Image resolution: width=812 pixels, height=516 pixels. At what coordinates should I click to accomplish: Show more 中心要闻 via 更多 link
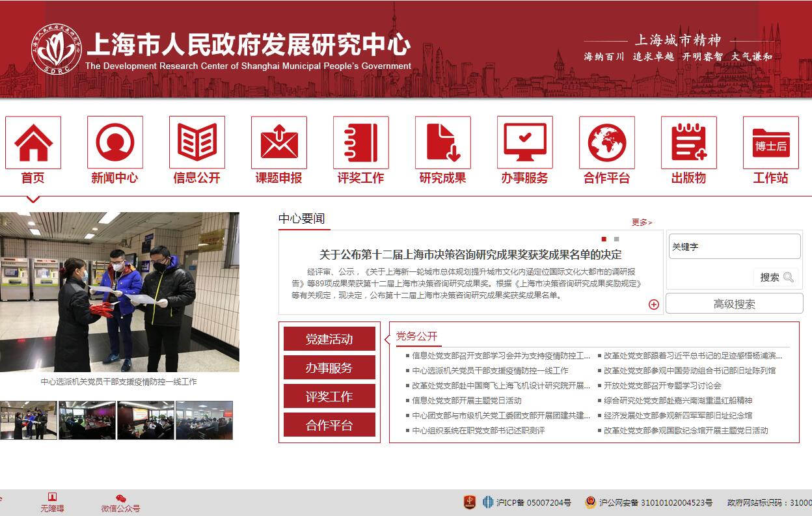coord(641,223)
